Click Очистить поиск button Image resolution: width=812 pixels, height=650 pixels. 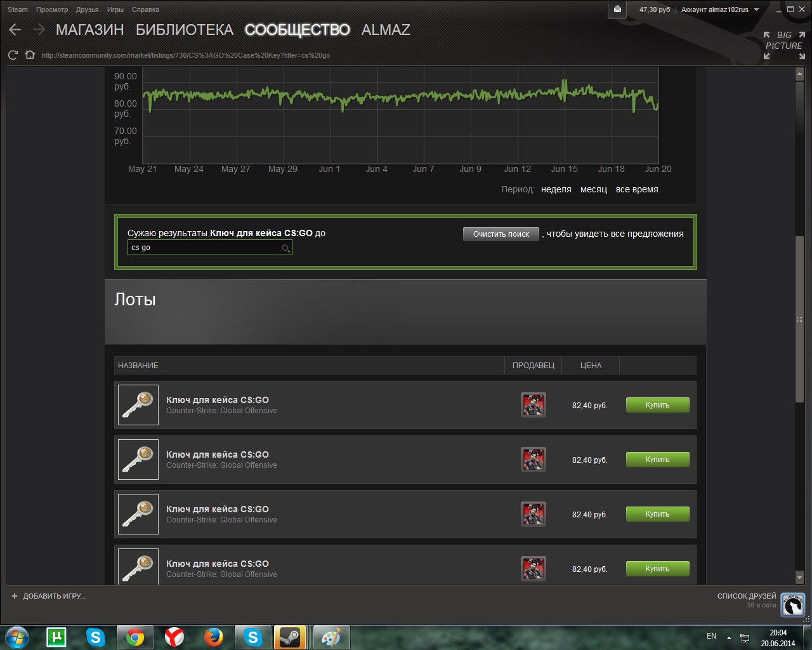[501, 234]
